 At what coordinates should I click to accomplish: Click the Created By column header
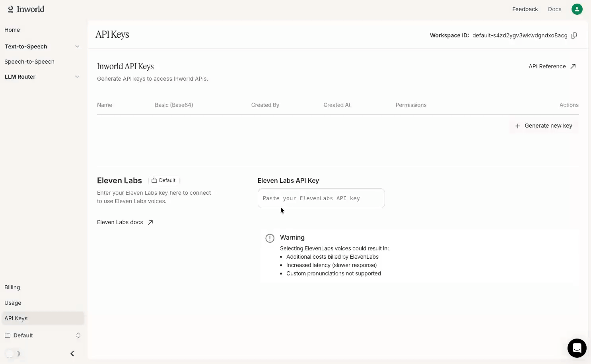pos(265,105)
